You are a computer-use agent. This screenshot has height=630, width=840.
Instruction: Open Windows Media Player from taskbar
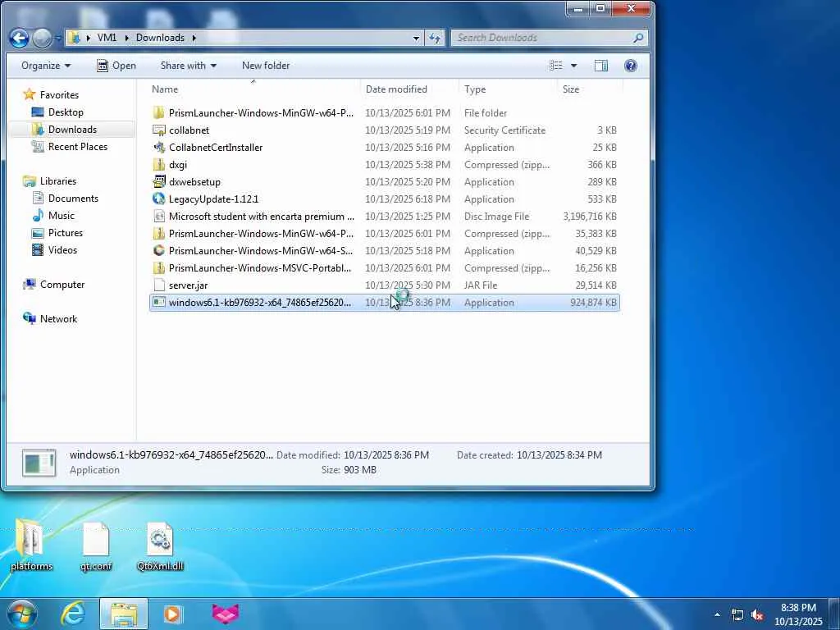(x=172, y=614)
